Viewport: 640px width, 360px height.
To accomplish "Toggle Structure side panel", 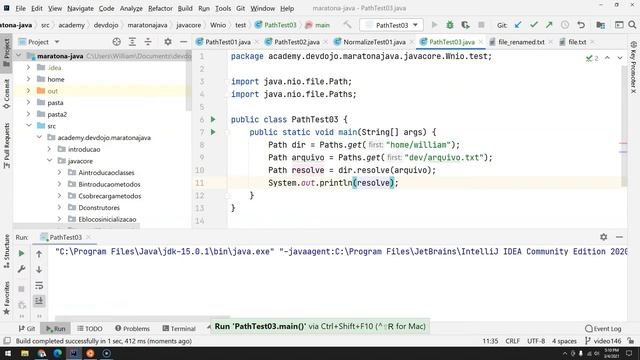I will click(7, 251).
